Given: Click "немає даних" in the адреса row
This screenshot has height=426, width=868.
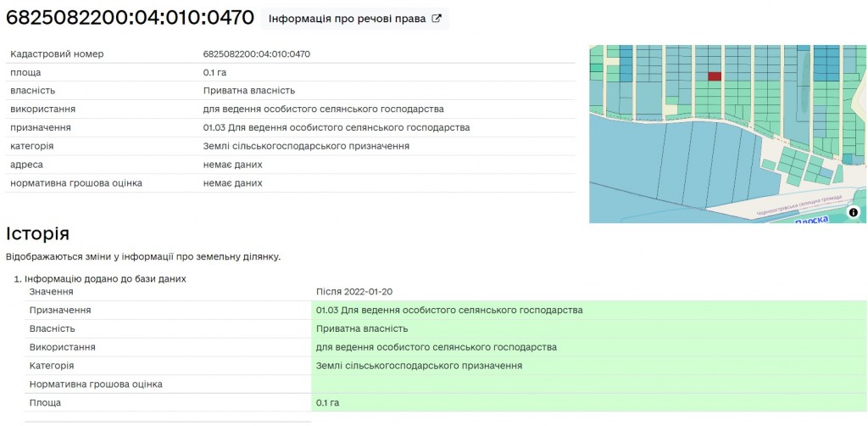Looking at the screenshot, I should 232,165.
